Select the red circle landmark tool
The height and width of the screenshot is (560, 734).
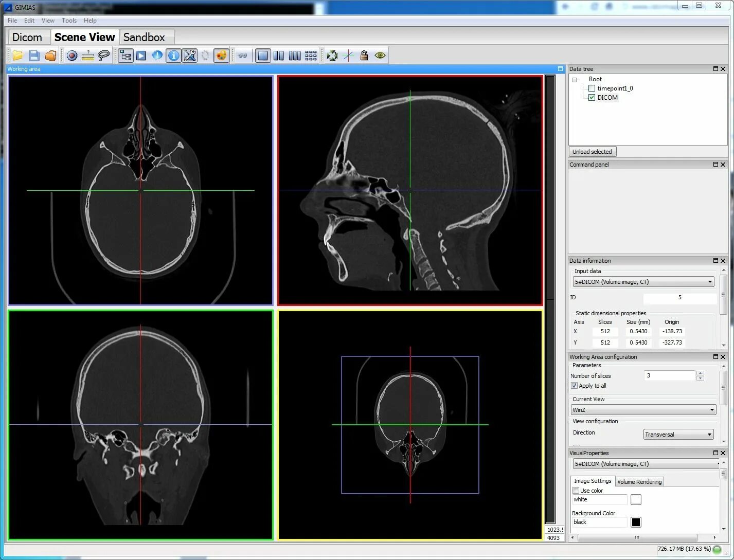click(x=72, y=56)
